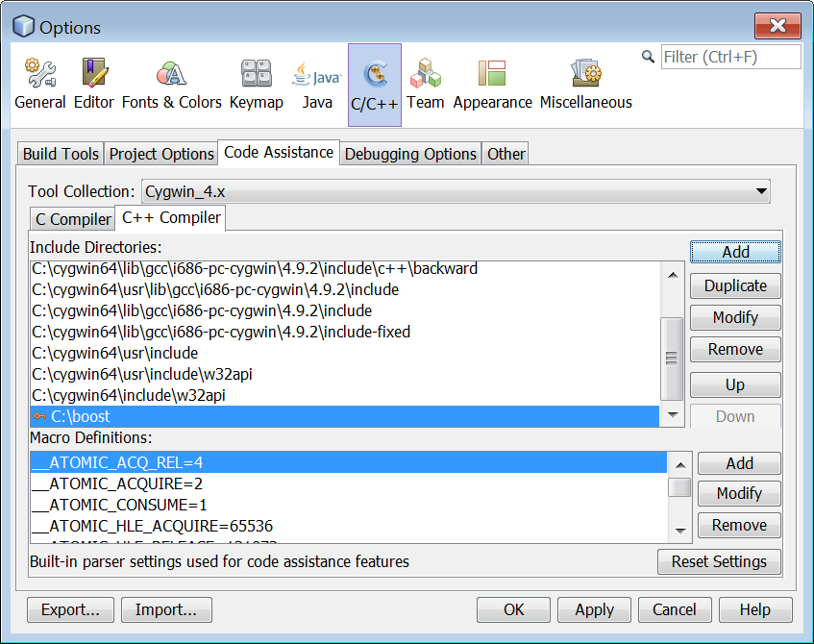The width and height of the screenshot is (814, 644).
Task: Open the Editor options category
Action: [94, 85]
